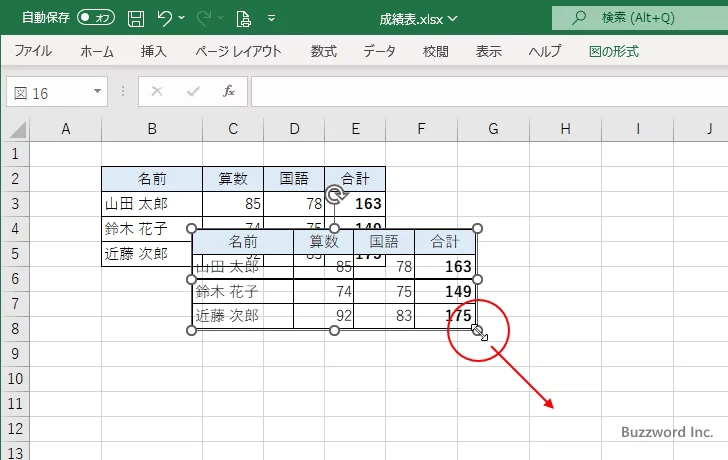This screenshot has width=728, height=460.
Task: Click the 149 value in pasted picture
Action: (x=458, y=292)
